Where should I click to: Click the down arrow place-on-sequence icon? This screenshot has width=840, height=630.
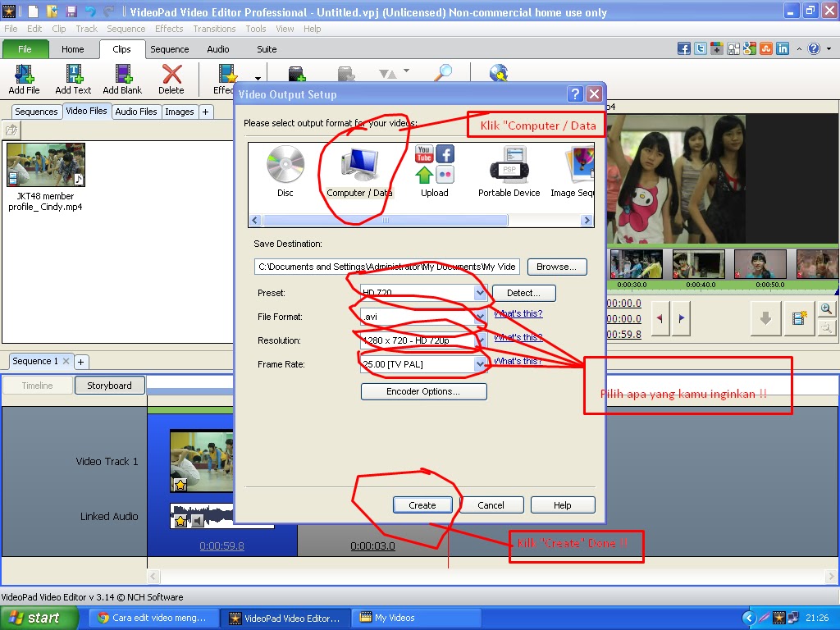click(765, 318)
